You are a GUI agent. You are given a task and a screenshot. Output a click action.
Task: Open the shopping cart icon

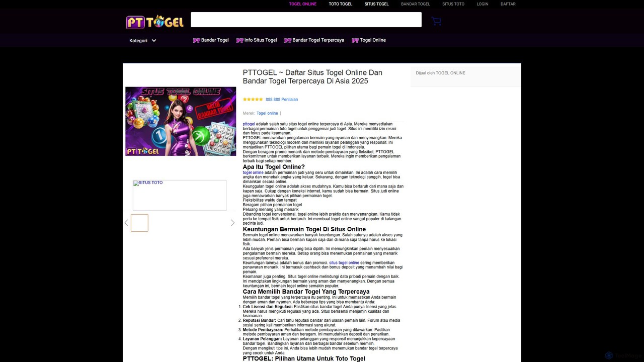436,21
